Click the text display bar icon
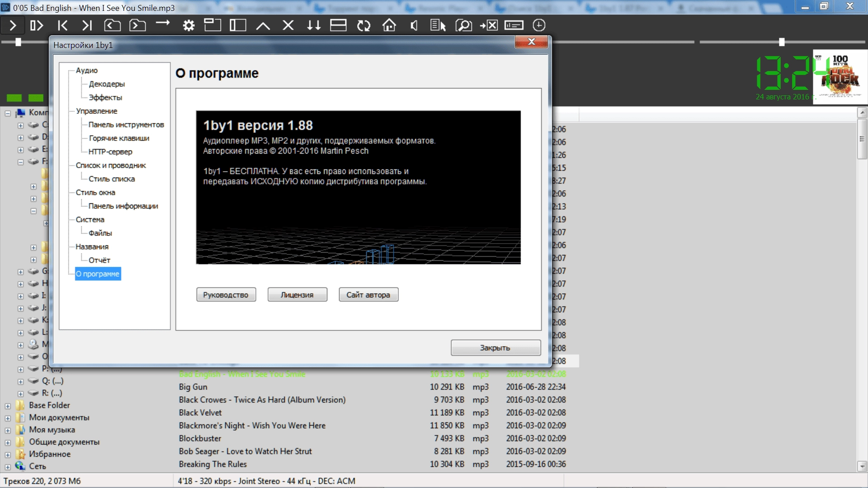The width and height of the screenshot is (868, 488). 514,25
